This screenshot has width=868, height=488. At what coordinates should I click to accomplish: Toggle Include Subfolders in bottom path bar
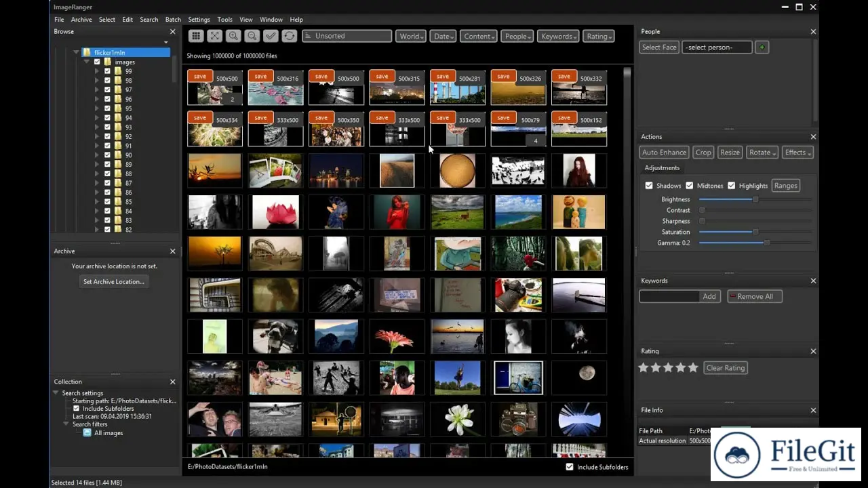tap(570, 467)
